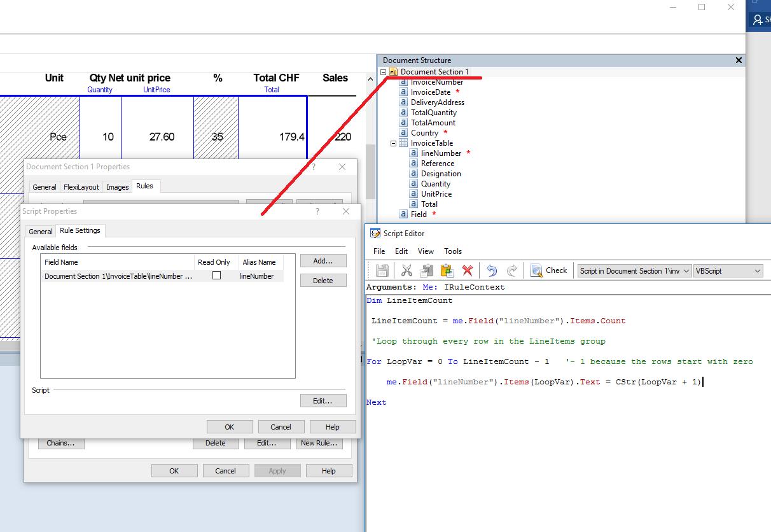Open the View menu in Script Editor

pyautogui.click(x=426, y=251)
